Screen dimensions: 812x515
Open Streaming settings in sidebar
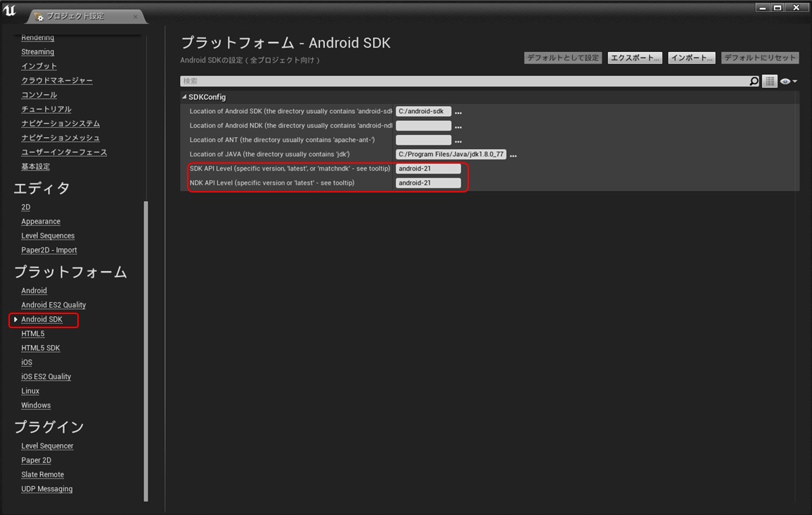(37, 52)
